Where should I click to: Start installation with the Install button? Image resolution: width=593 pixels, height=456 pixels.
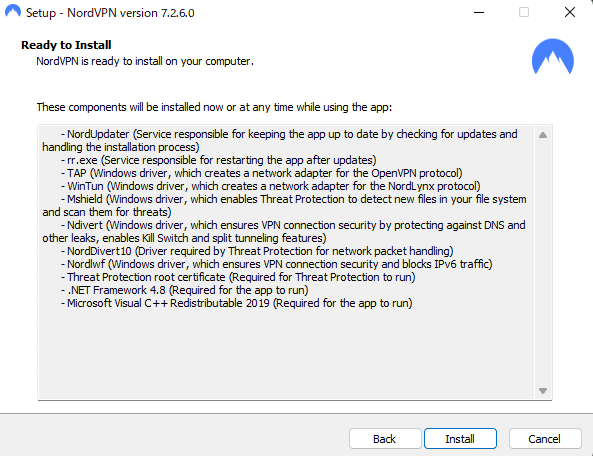[460, 439]
